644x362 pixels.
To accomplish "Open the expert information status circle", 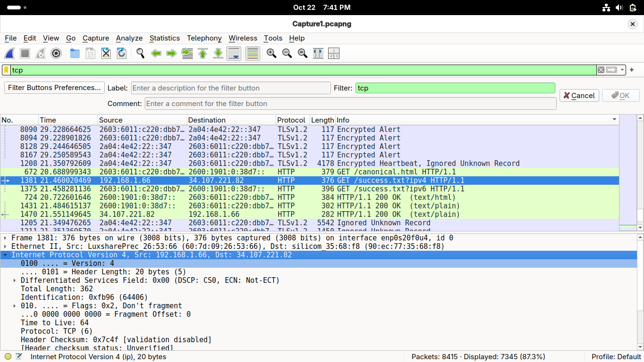I will pyautogui.click(x=8, y=357).
